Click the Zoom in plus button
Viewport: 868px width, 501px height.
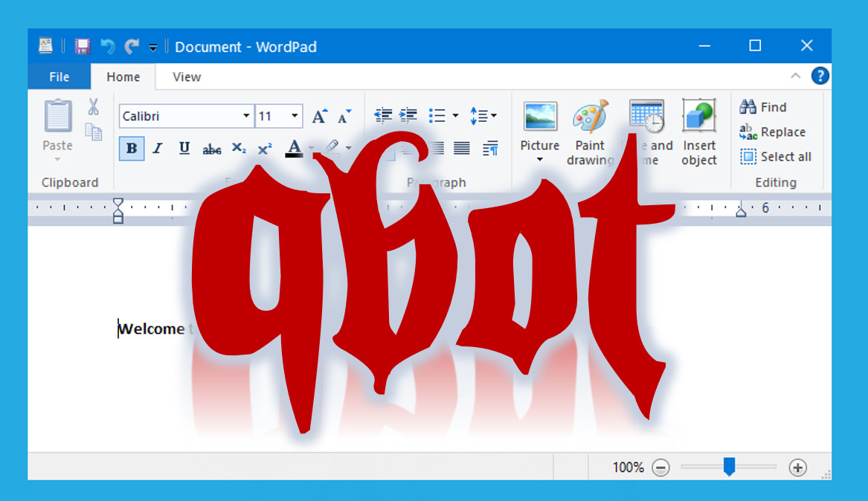point(798,468)
